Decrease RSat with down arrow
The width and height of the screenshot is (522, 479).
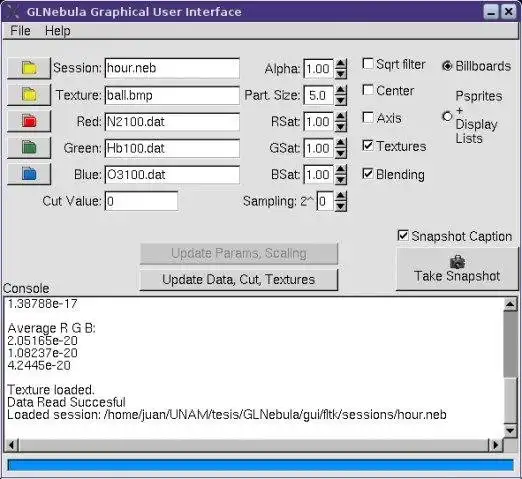click(341, 127)
